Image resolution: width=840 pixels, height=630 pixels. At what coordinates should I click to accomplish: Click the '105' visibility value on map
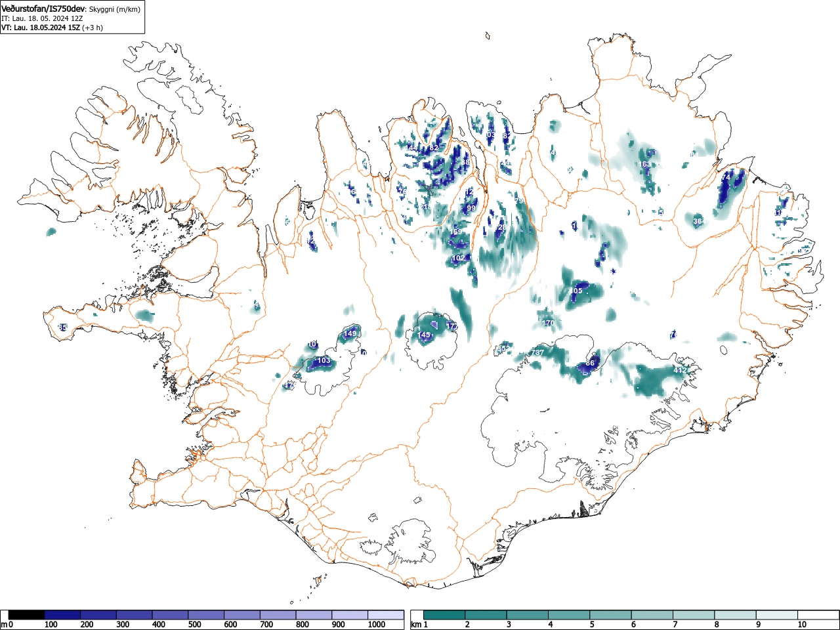click(576, 291)
